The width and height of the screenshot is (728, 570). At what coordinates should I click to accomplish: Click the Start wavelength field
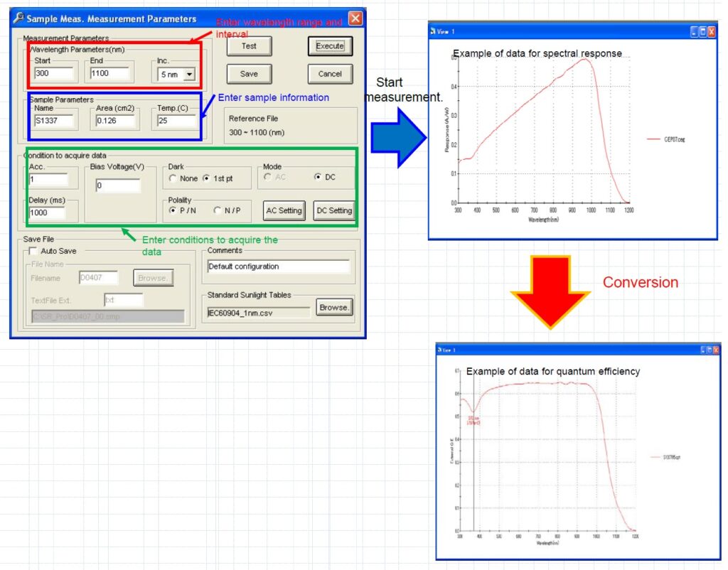point(53,73)
